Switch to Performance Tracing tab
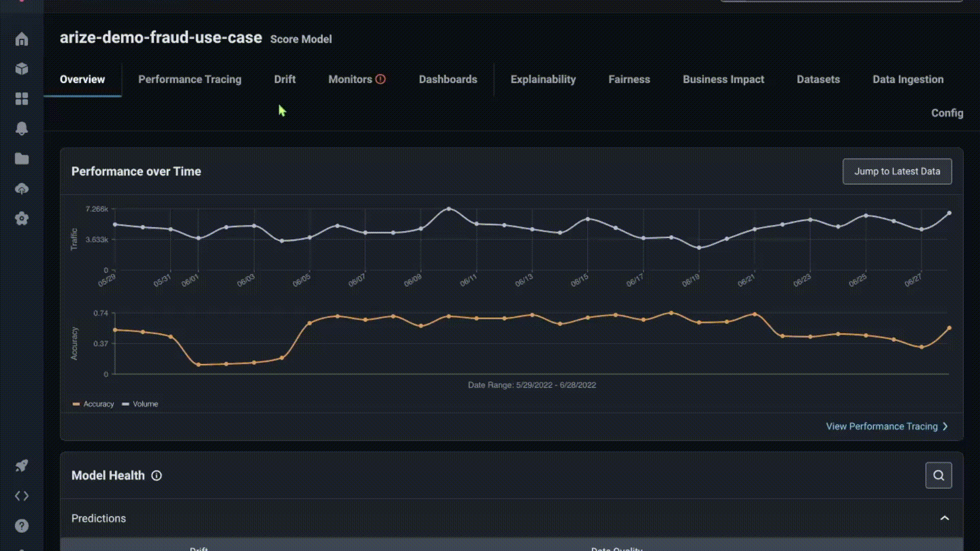Image resolution: width=980 pixels, height=551 pixels. tap(189, 80)
